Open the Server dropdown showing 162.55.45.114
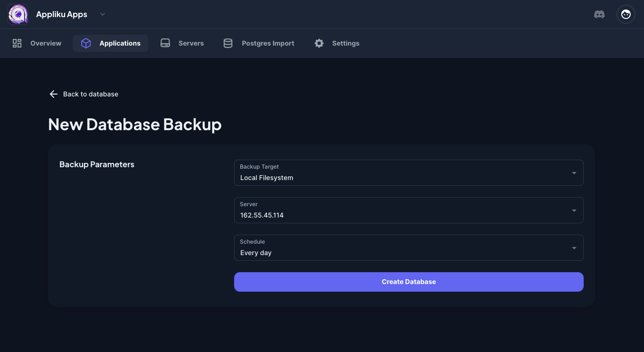 pos(573,210)
